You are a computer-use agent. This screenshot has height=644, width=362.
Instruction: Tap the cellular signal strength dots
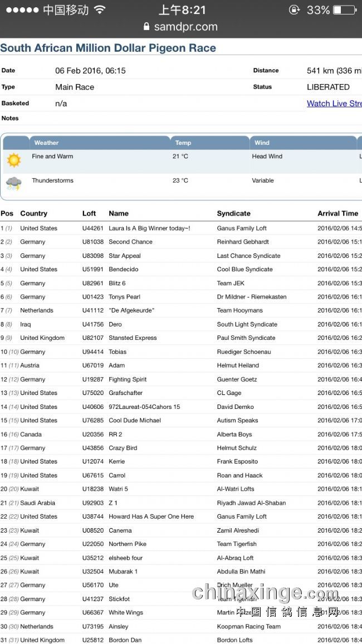(22, 10)
